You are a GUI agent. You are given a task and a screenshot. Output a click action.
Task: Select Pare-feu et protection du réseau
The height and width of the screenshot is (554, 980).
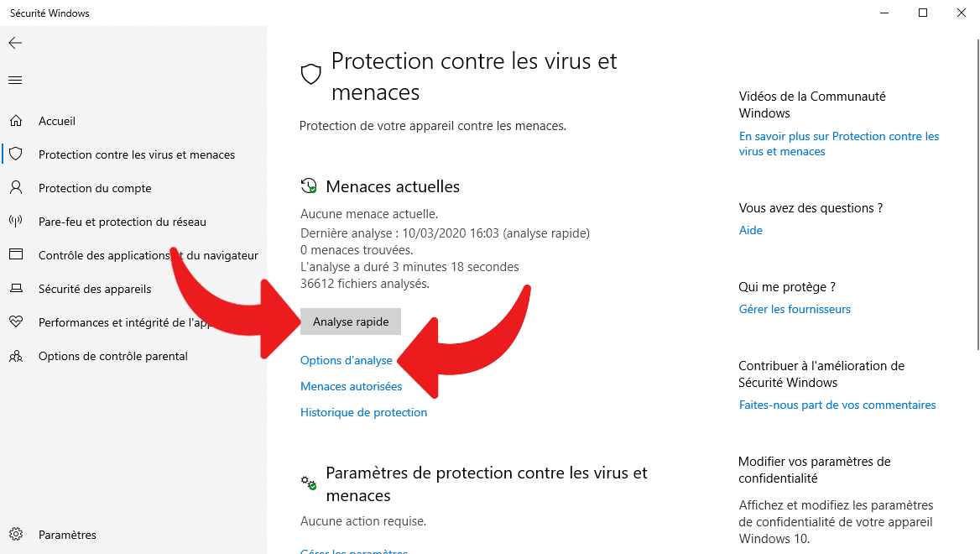(x=122, y=222)
